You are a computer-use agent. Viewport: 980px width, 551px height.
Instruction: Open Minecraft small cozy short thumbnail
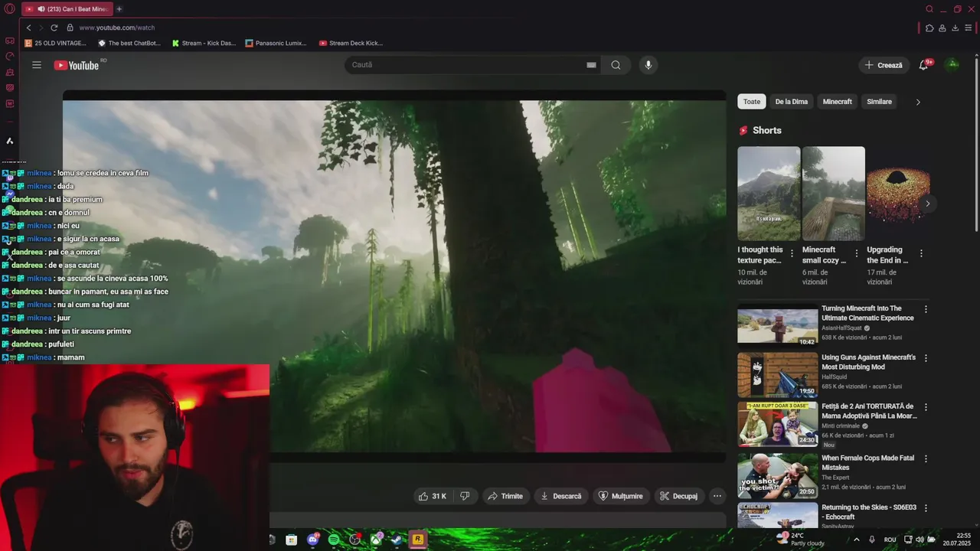(834, 194)
